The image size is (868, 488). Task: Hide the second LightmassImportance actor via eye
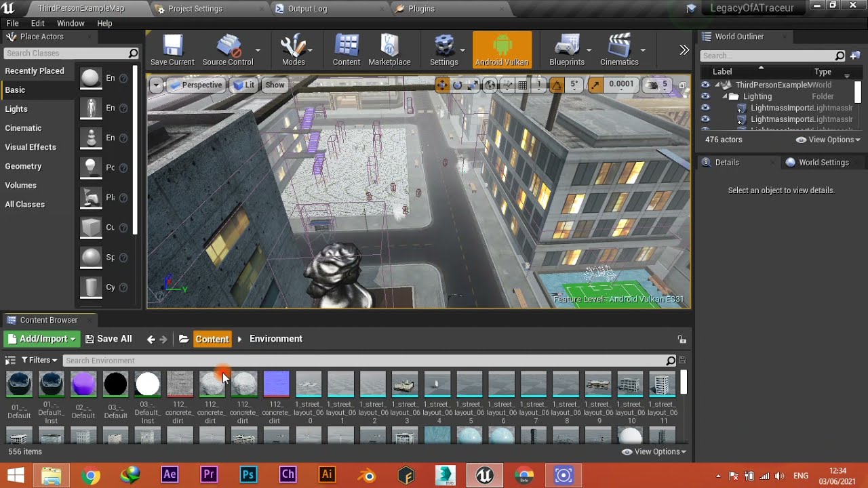(705, 119)
